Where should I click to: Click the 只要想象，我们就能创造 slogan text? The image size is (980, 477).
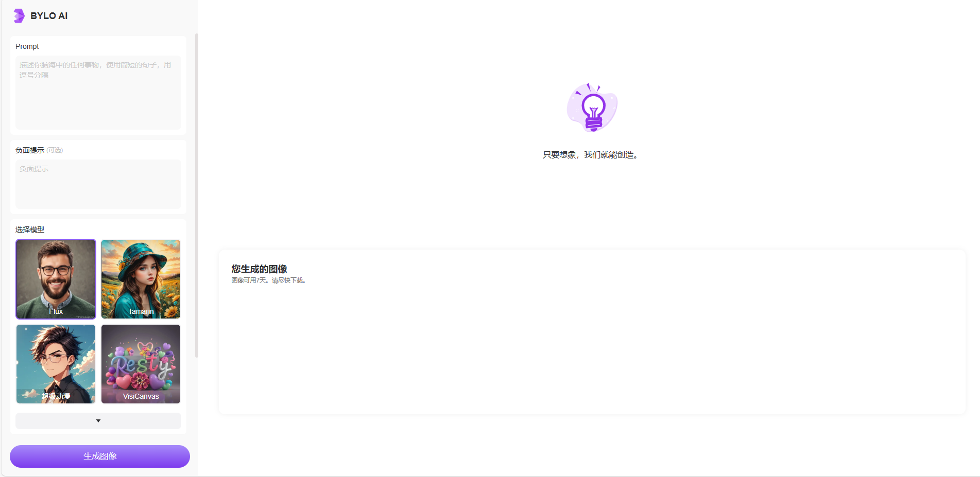click(x=592, y=155)
